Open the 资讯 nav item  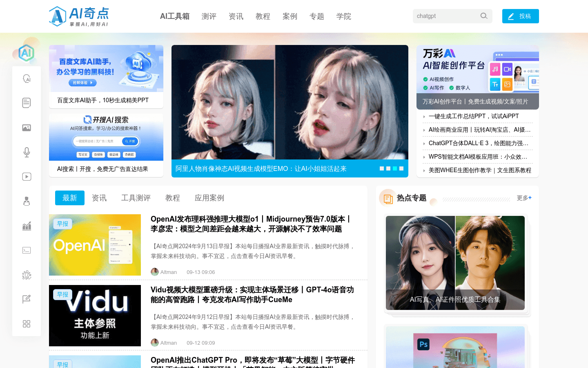tap(236, 16)
